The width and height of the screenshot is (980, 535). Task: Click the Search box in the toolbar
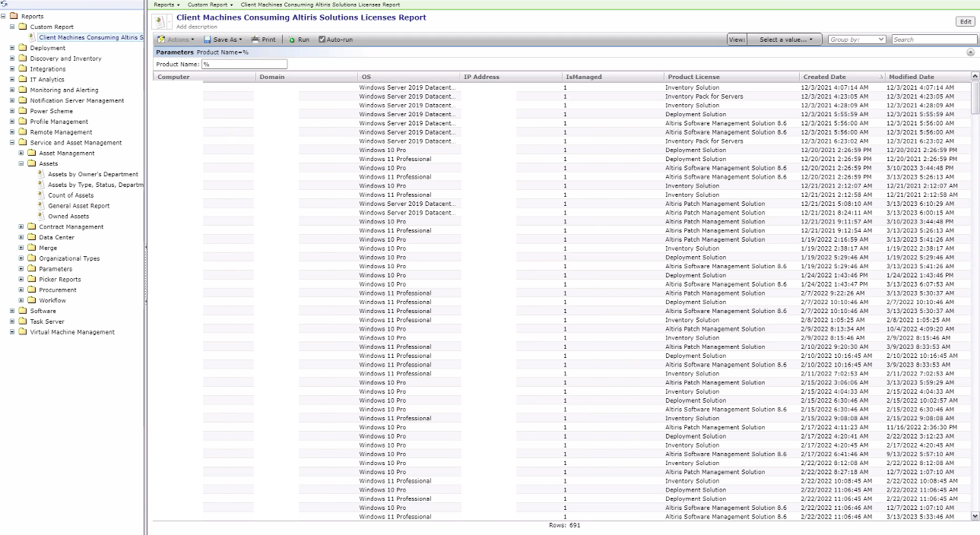tap(934, 40)
